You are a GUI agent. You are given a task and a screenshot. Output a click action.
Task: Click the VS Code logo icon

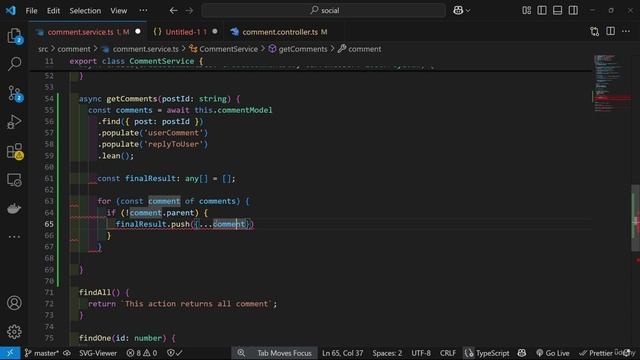click(11, 10)
